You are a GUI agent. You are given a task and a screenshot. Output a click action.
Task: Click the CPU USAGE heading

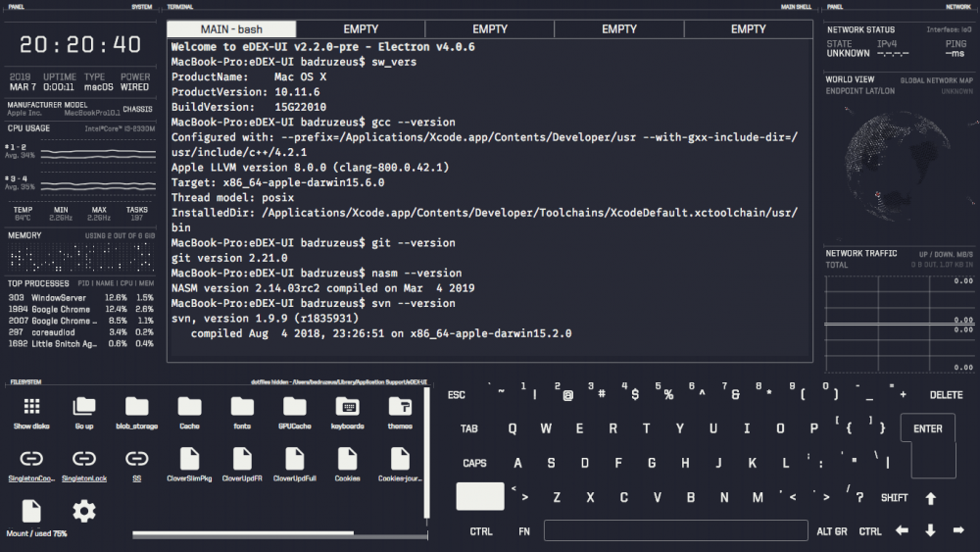point(28,128)
